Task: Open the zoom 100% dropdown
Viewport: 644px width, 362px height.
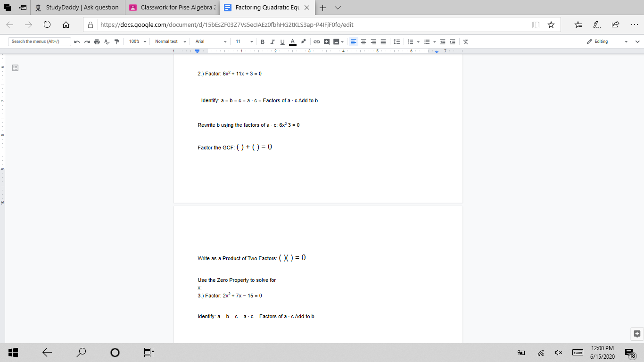Action: click(138, 41)
